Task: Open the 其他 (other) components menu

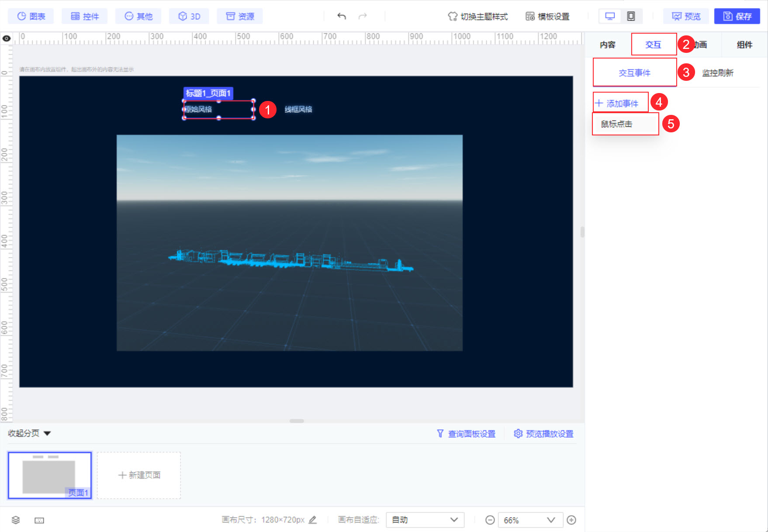Action: click(138, 16)
